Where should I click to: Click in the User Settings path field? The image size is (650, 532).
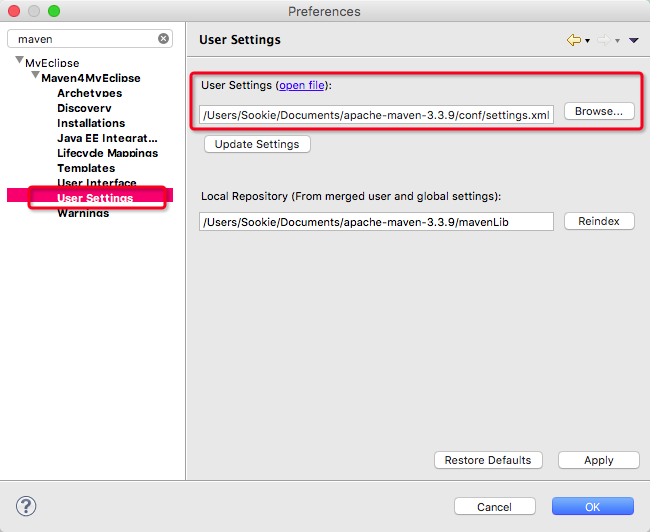click(376, 114)
